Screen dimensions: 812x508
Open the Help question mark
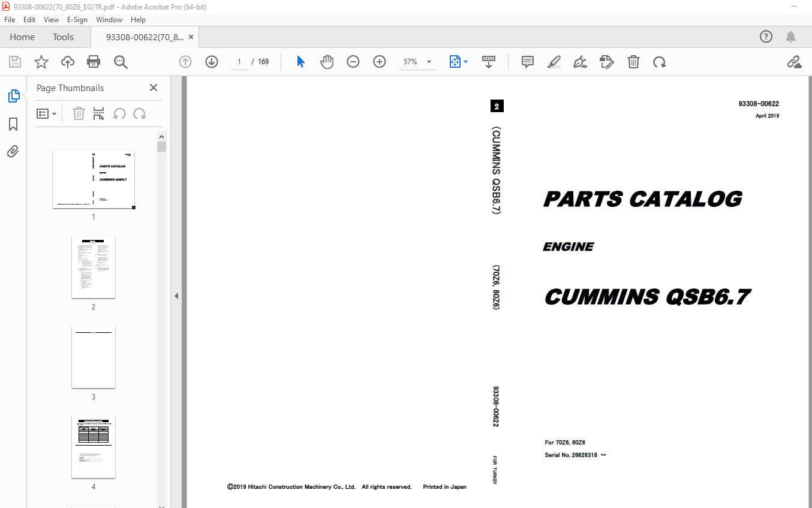[766, 37]
